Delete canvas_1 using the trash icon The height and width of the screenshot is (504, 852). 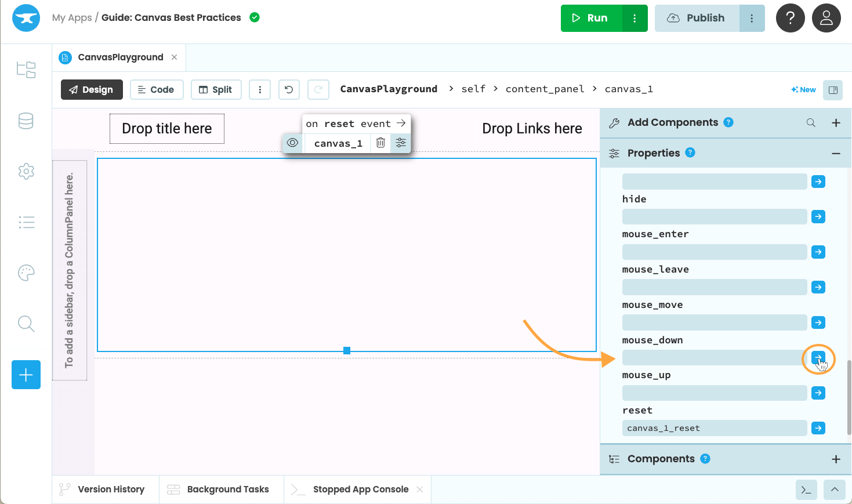point(380,143)
